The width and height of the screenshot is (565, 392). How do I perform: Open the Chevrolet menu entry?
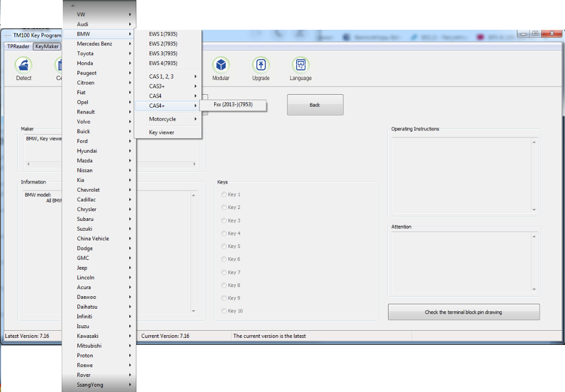tap(99, 190)
